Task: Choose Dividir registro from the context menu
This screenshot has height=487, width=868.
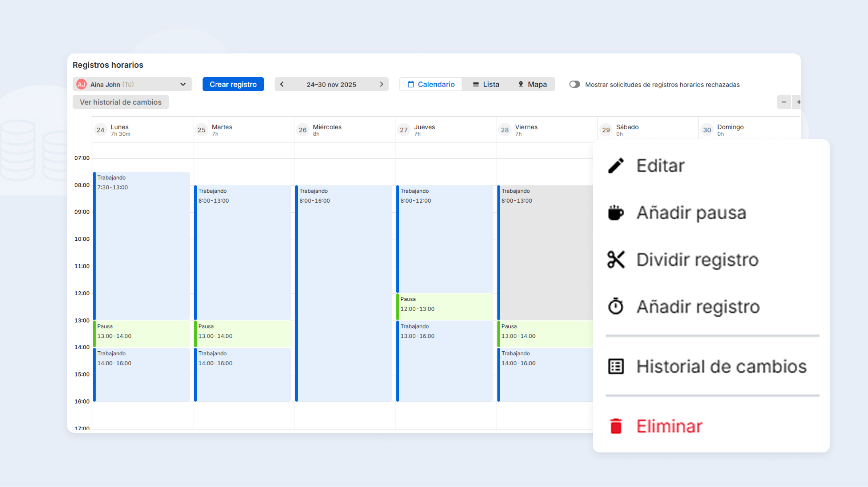Action: (x=697, y=259)
